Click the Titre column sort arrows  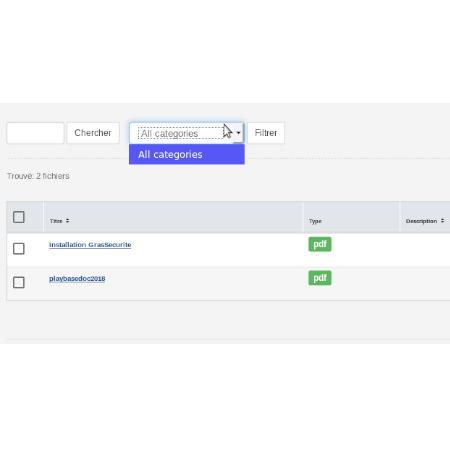pos(67,221)
